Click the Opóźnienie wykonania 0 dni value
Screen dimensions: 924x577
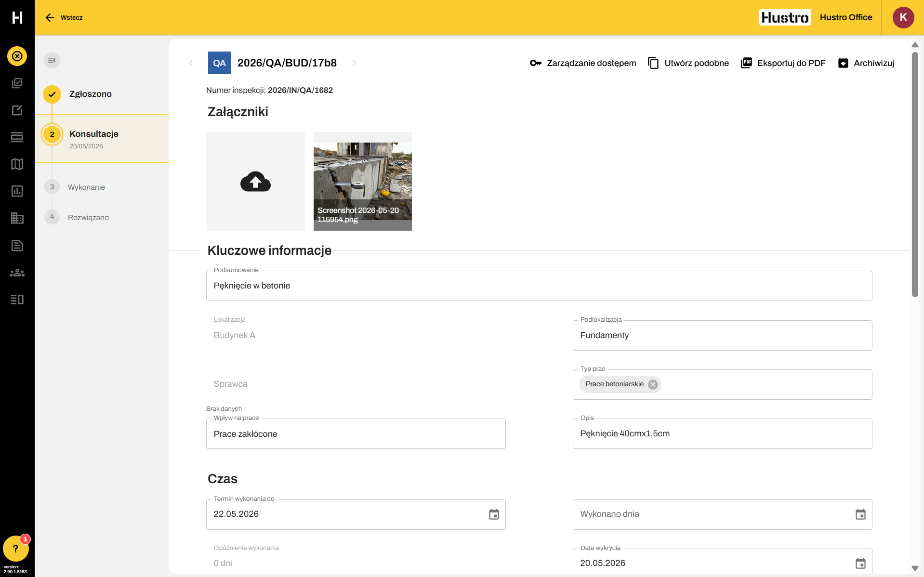click(x=223, y=563)
